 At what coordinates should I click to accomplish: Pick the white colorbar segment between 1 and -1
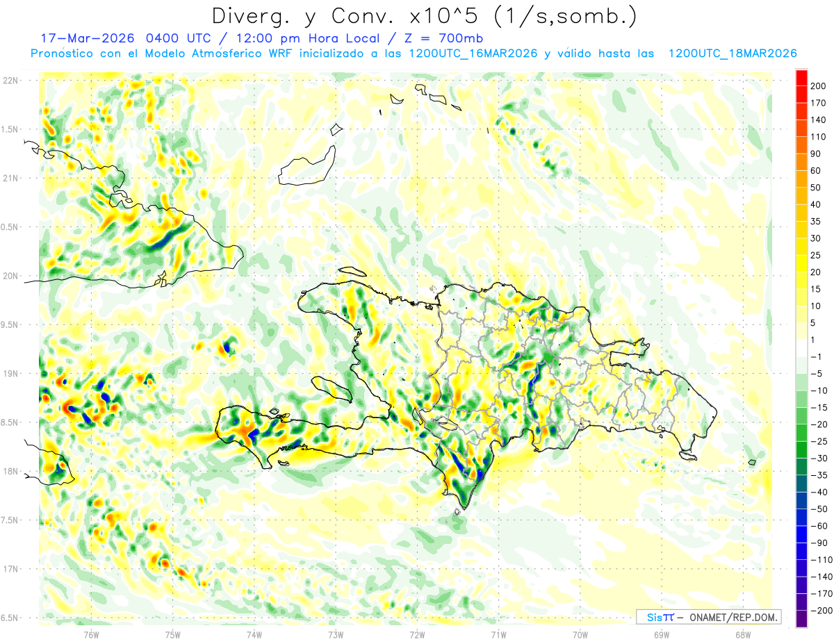801,348
